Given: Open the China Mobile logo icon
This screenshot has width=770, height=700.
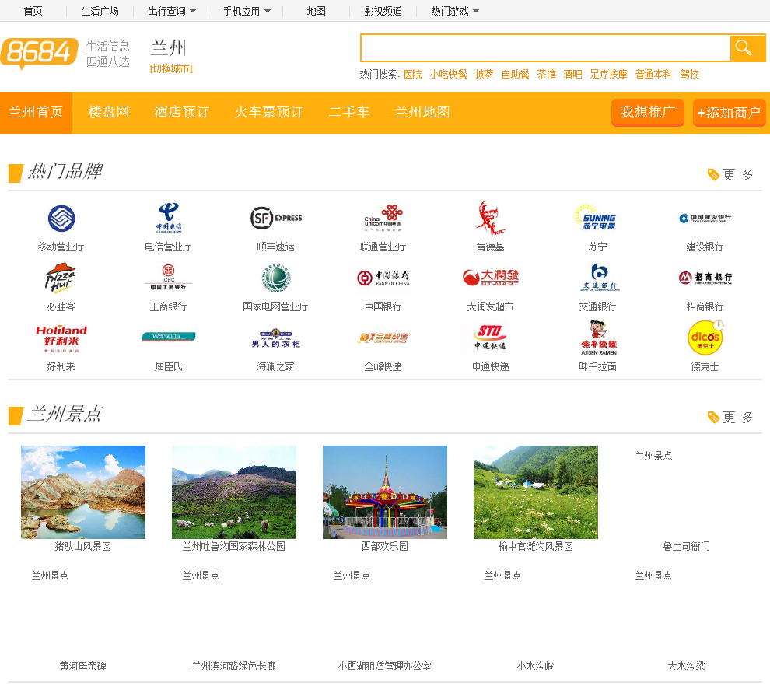Looking at the screenshot, I should (x=61, y=218).
